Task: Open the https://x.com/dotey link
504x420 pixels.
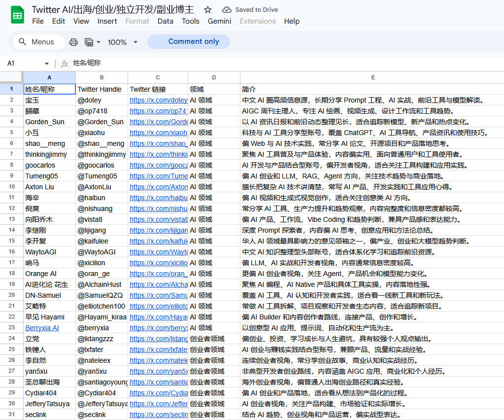Action: tap(159, 100)
